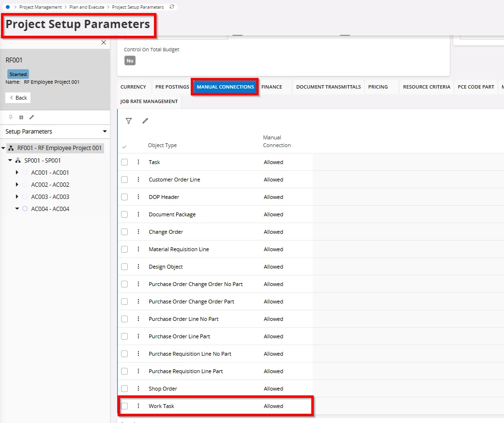This screenshot has width=504, height=423.
Task: Open row menu for Change Order
Action: (138, 232)
